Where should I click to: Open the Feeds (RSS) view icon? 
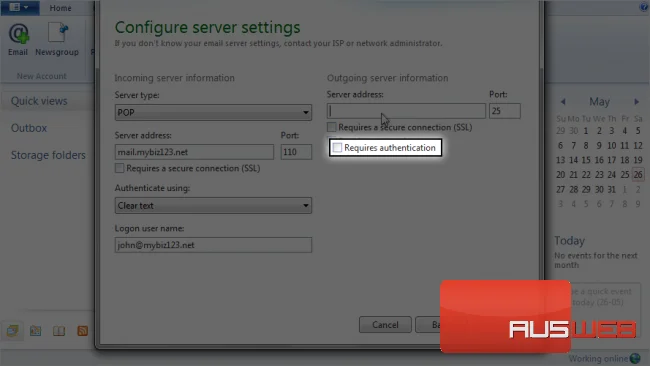[82, 330]
